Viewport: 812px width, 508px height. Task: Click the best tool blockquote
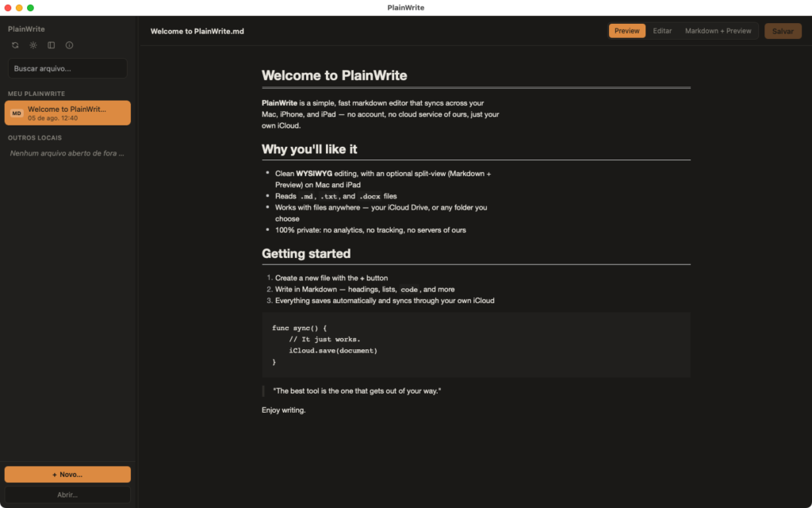(x=357, y=391)
